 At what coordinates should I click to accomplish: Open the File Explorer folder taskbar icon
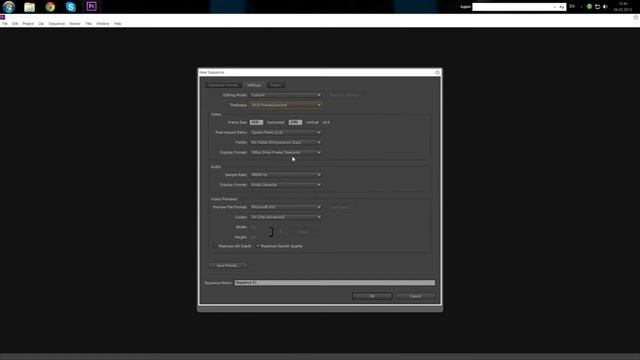click(29, 7)
